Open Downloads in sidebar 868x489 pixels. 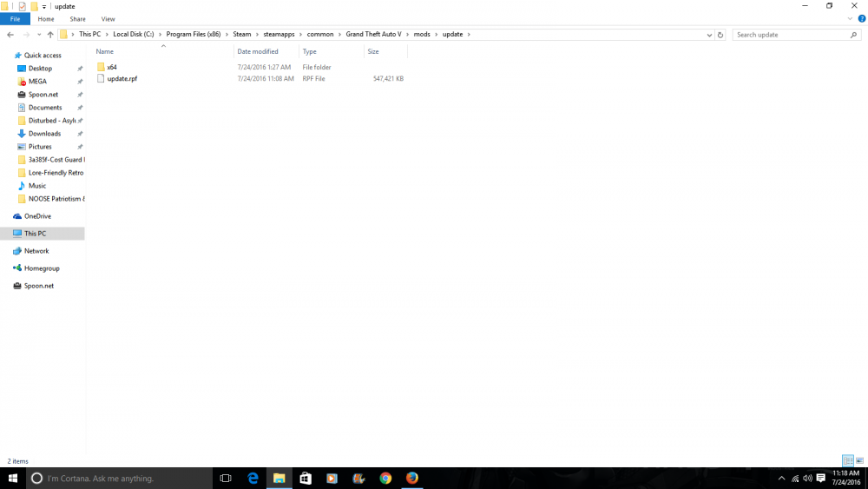point(45,134)
